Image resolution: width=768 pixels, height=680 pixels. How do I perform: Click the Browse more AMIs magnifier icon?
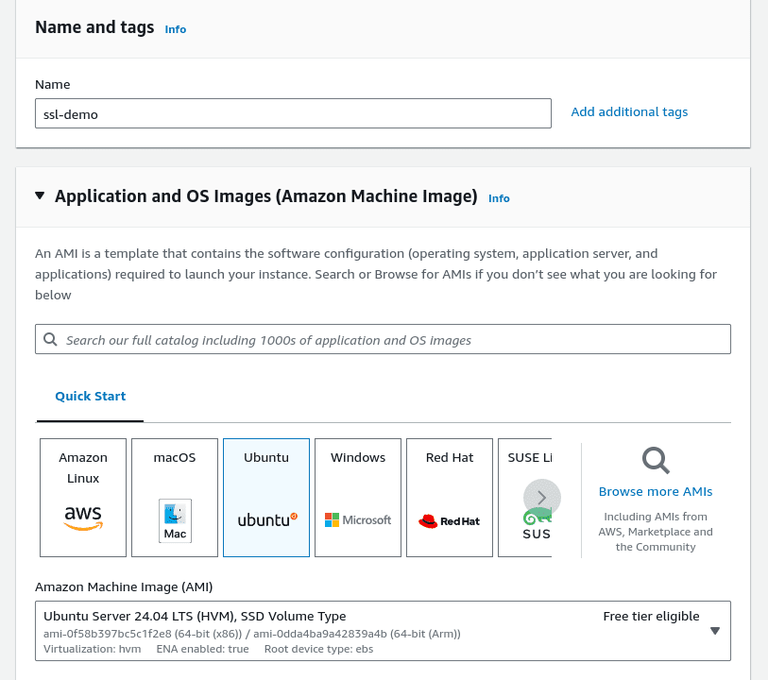pyautogui.click(x=655, y=460)
